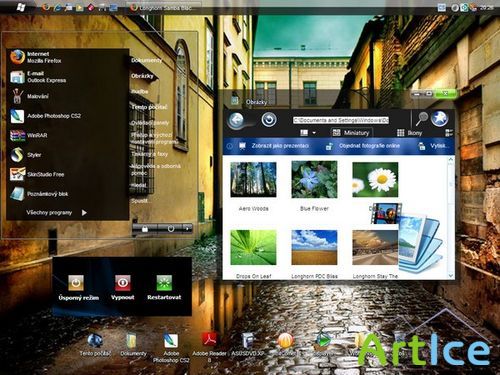Click Zobrazit jako prezentaci link
The width and height of the screenshot is (500, 375).
coord(274,146)
